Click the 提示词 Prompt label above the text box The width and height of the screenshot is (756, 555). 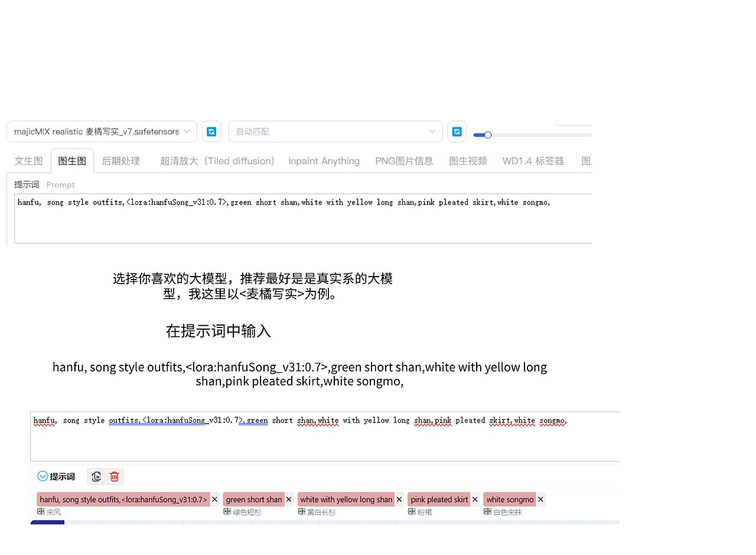45,184
